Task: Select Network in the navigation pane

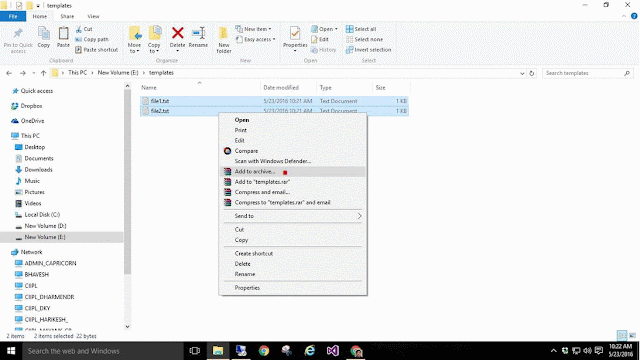Action: (31, 252)
